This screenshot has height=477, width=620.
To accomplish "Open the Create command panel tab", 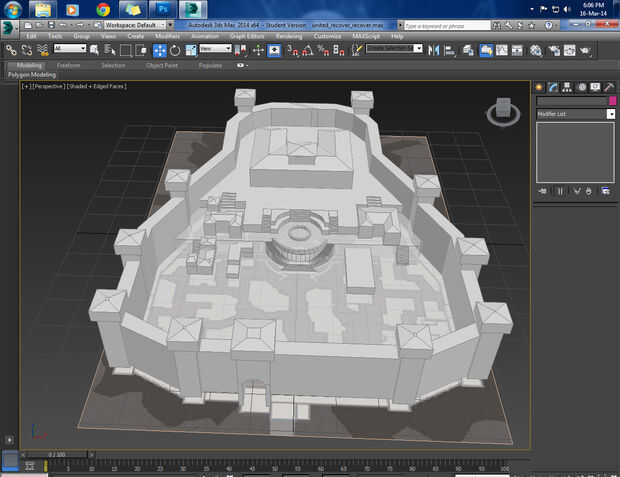I will click(538, 87).
